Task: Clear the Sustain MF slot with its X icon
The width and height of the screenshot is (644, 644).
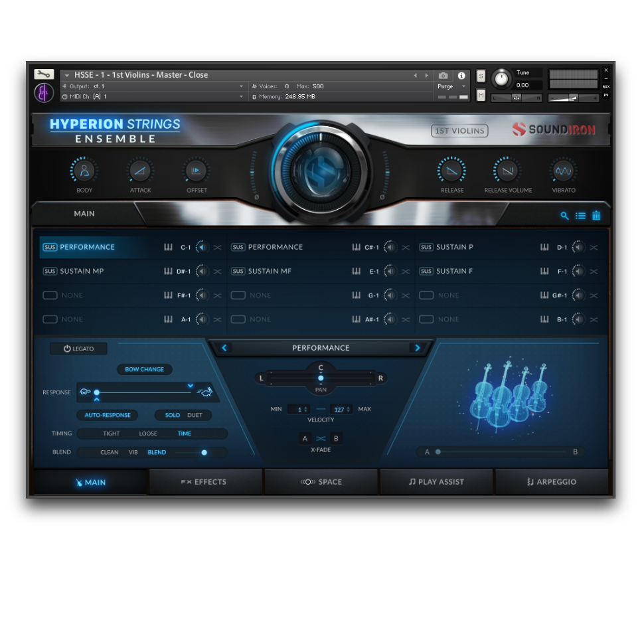Action: (406, 272)
